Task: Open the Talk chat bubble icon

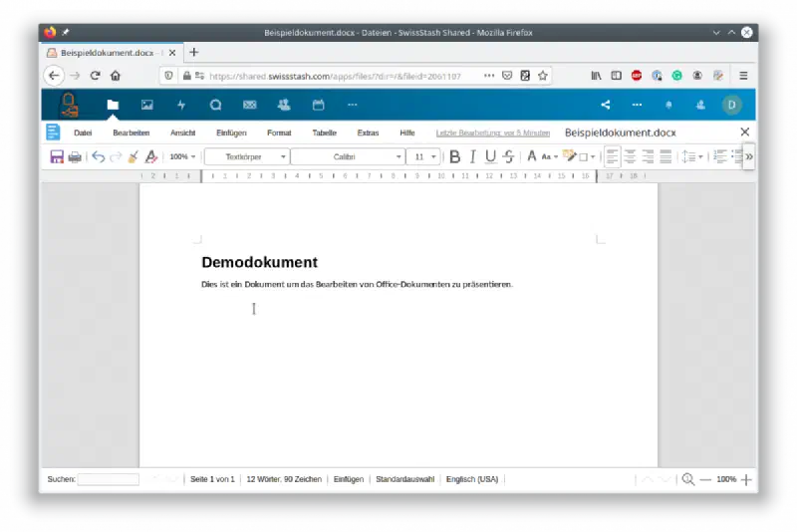Action: coord(215,105)
